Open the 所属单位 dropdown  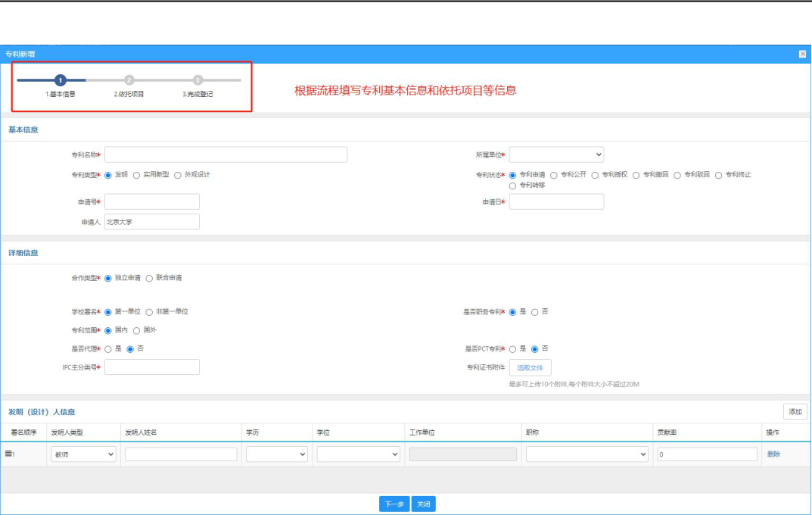[x=556, y=154]
